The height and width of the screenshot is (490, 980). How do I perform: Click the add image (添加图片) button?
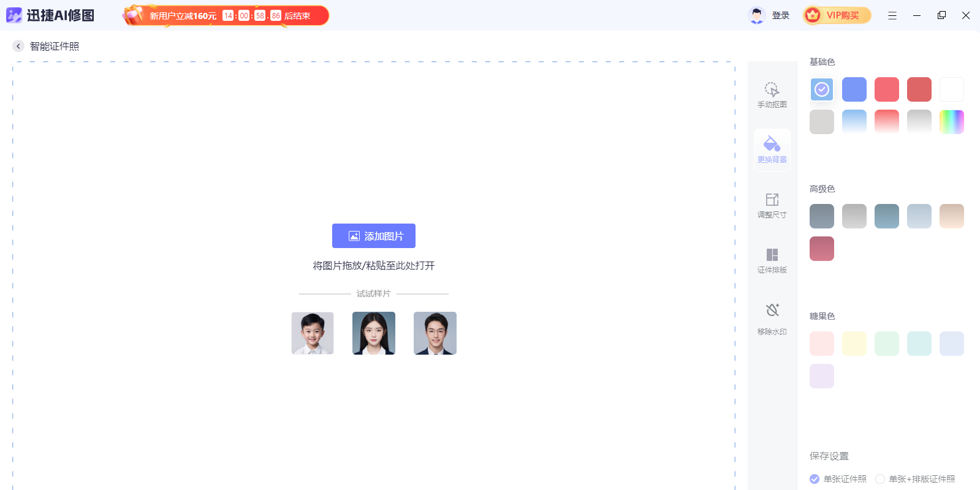374,236
